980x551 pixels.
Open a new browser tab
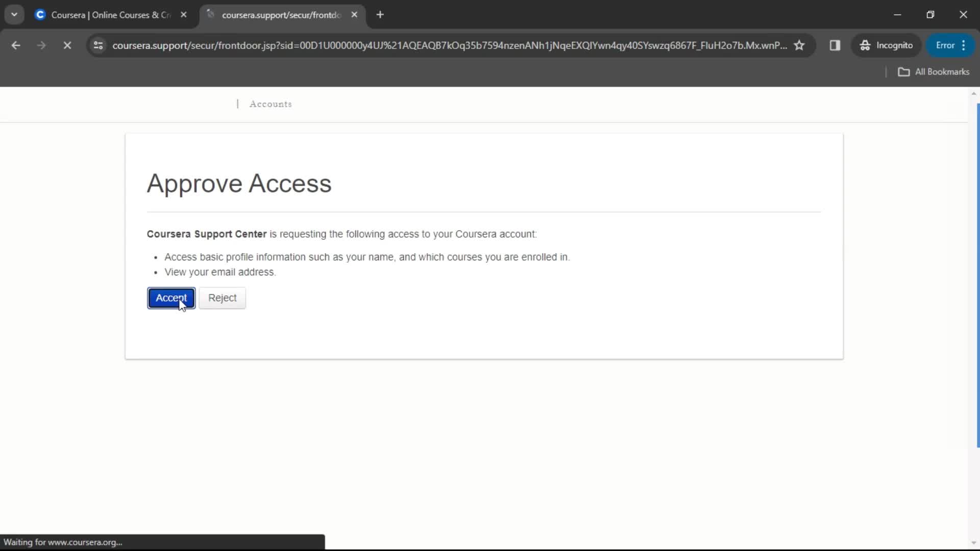pos(380,15)
